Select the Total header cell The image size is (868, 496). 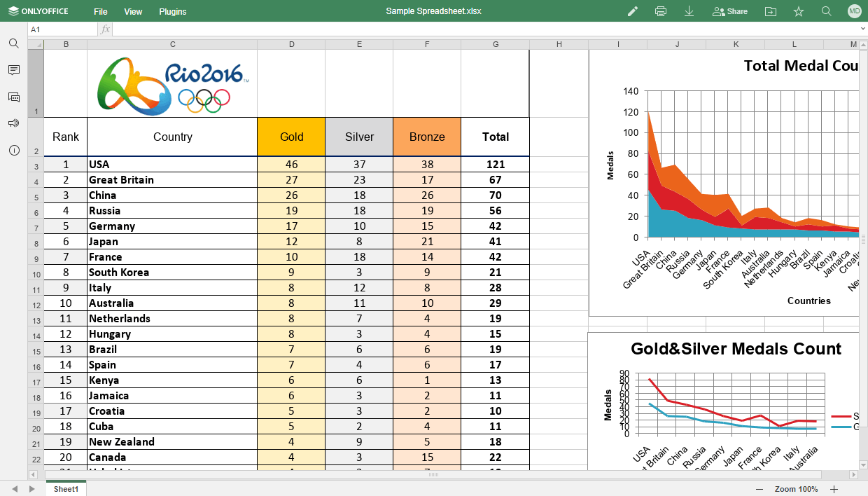(496, 137)
